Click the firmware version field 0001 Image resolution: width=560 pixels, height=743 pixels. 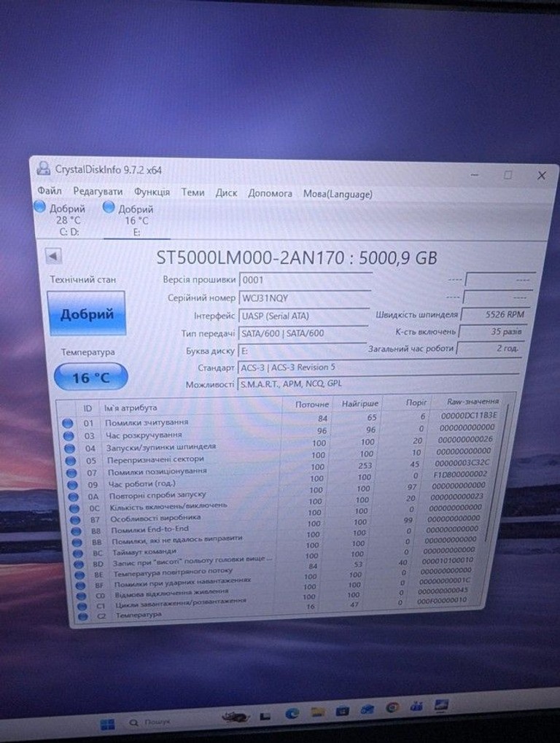(305, 280)
